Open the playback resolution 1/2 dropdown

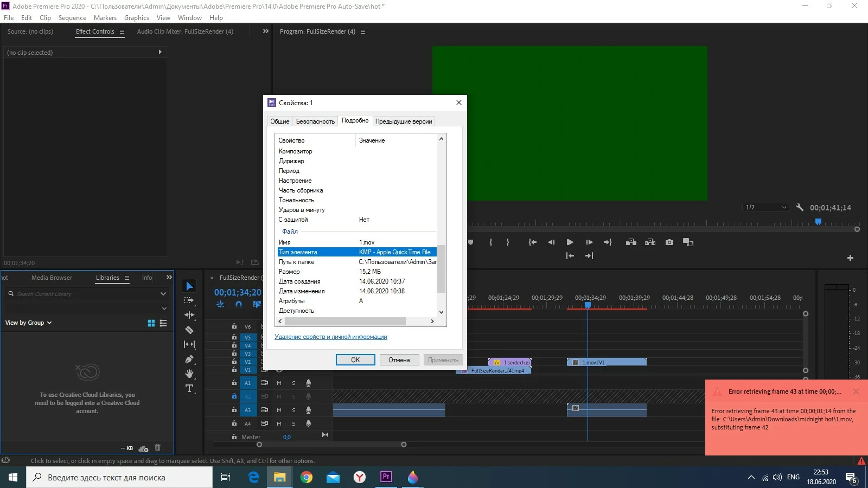coord(765,207)
